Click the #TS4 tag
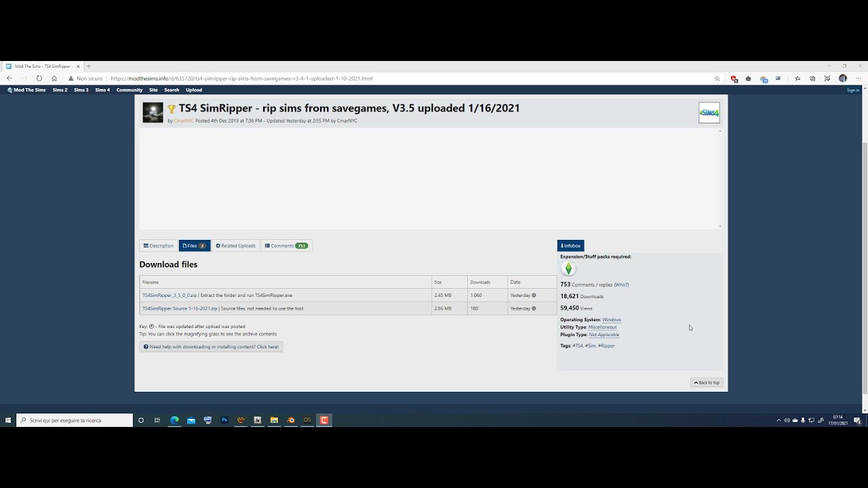868x488 pixels. (578, 346)
